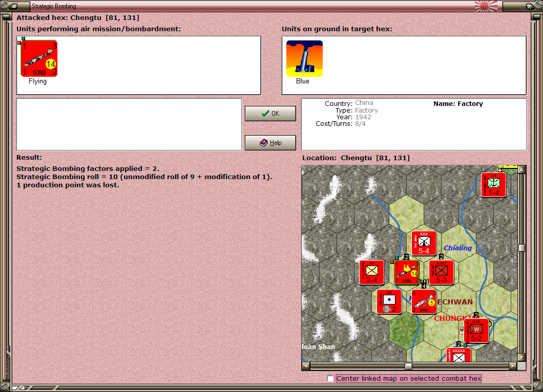This screenshot has width=543, height=392.
Task: Click the 1-4 marine division on map
Action: click(493, 185)
